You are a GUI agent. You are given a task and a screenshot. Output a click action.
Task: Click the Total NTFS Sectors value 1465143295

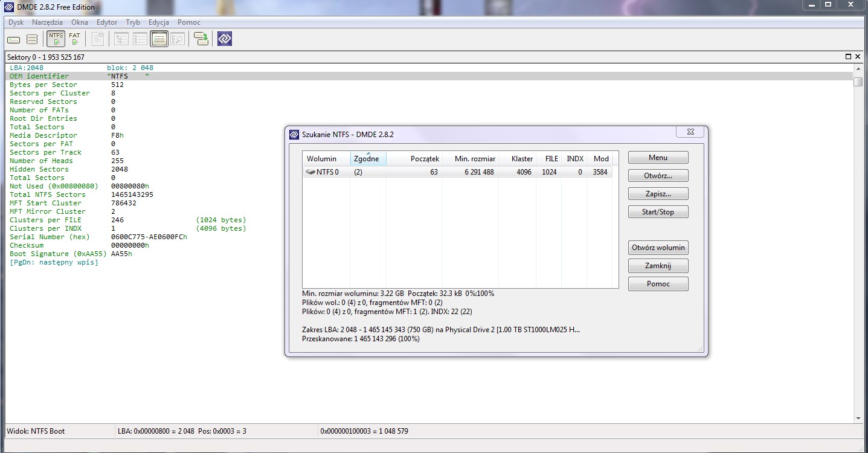pos(132,194)
